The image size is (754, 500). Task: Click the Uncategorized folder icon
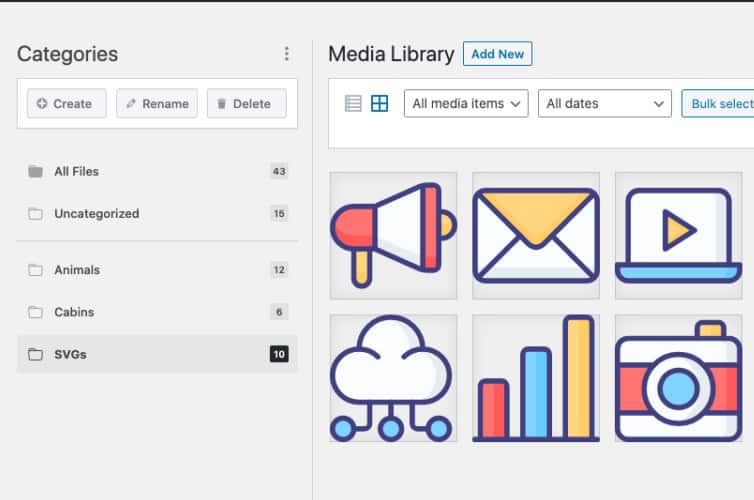click(36, 213)
